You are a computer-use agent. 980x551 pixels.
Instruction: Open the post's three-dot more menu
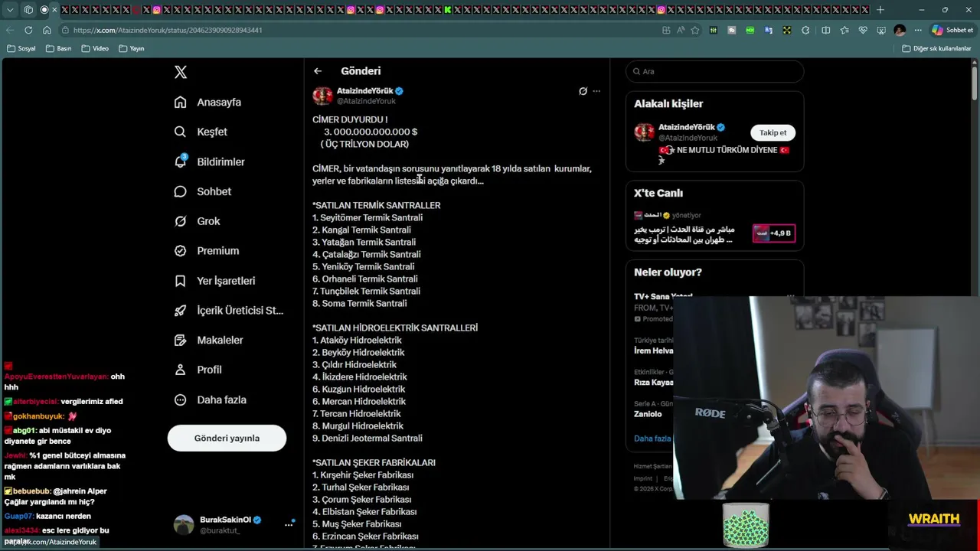pos(596,91)
